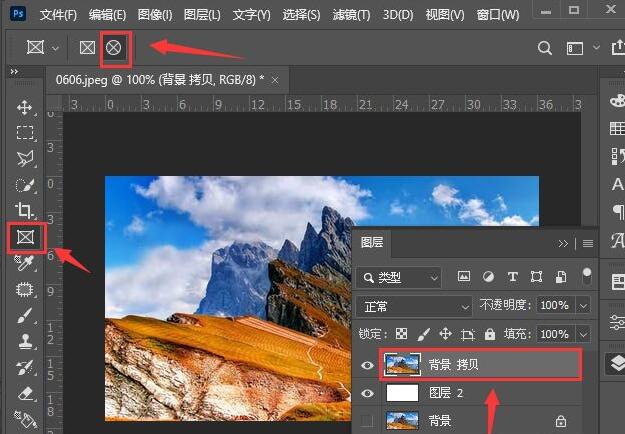The height and width of the screenshot is (434, 625).
Task: Open the 窗口(W) menu
Action: coord(498,15)
